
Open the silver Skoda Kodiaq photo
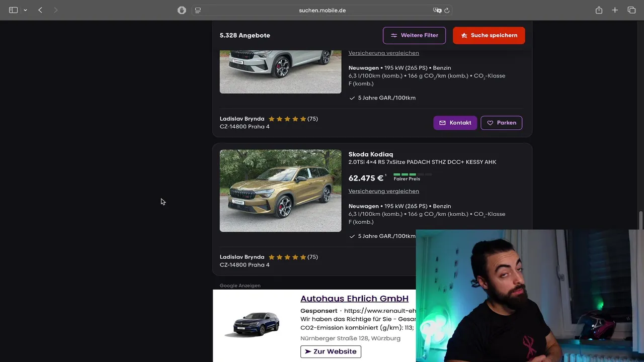(x=280, y=72)
